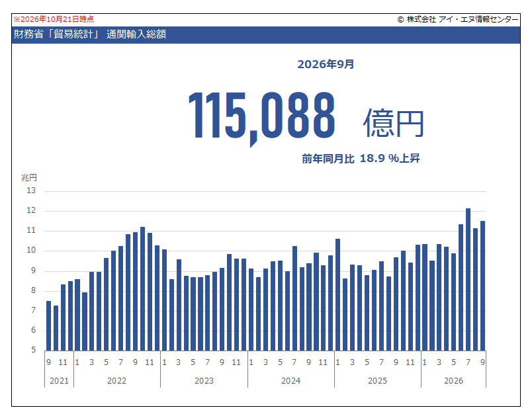Click the y-axis value 5
This screenshot has height=420, width=532.
pos(33,350)
